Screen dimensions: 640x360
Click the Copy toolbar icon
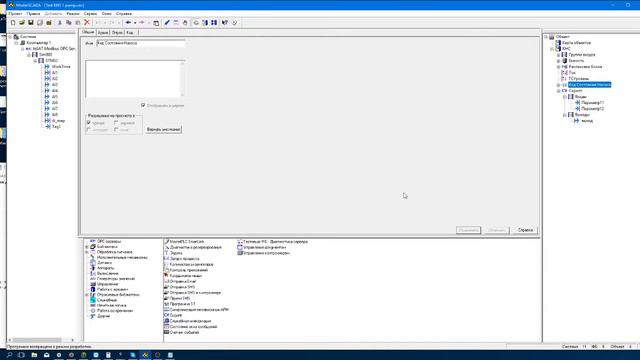point(69,23)
